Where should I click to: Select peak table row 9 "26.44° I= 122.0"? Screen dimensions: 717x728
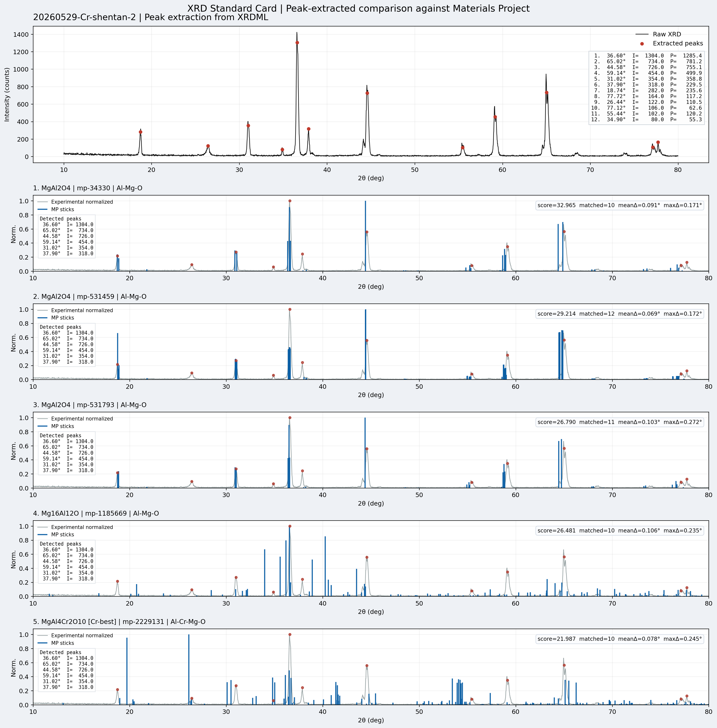tap(646, 102)
